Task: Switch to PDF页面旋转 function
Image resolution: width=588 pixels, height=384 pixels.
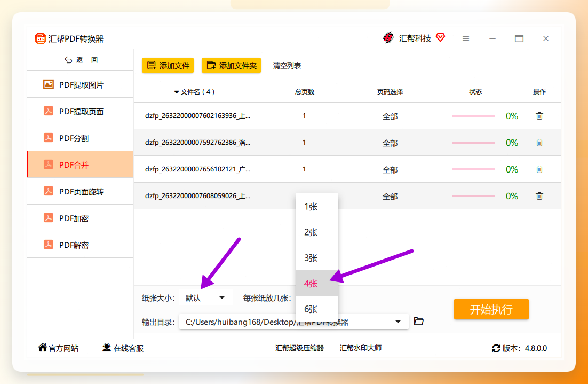Action: (x=80, y=191)
